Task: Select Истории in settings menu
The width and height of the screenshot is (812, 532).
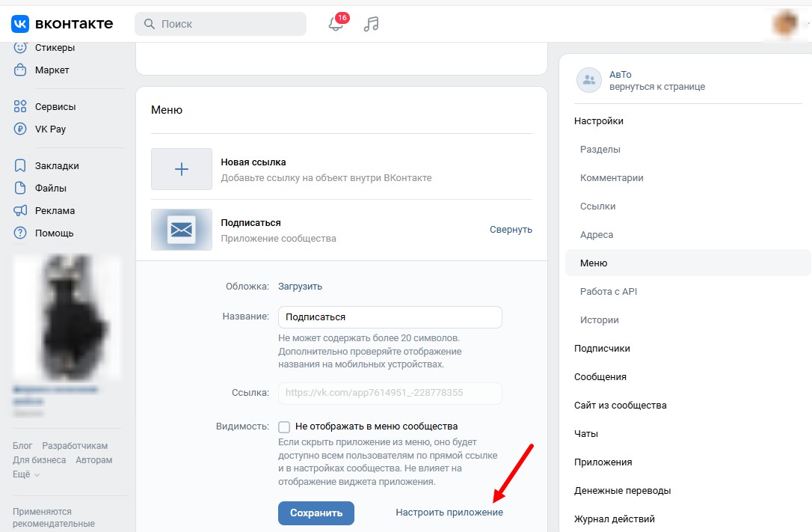Action: [599, 320]
